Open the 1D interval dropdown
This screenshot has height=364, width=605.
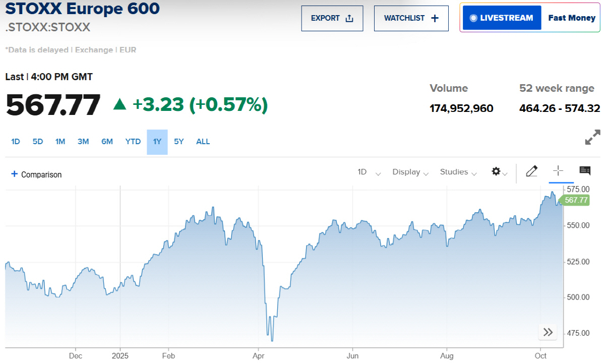coord(368,172)
